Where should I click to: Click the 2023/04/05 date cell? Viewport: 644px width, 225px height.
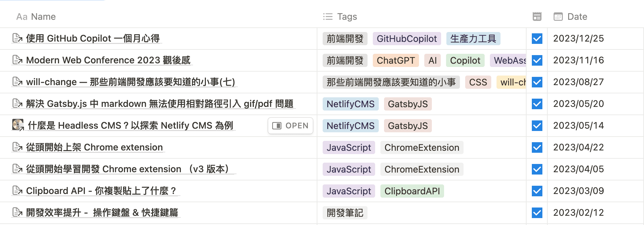[x=578, y=169]
